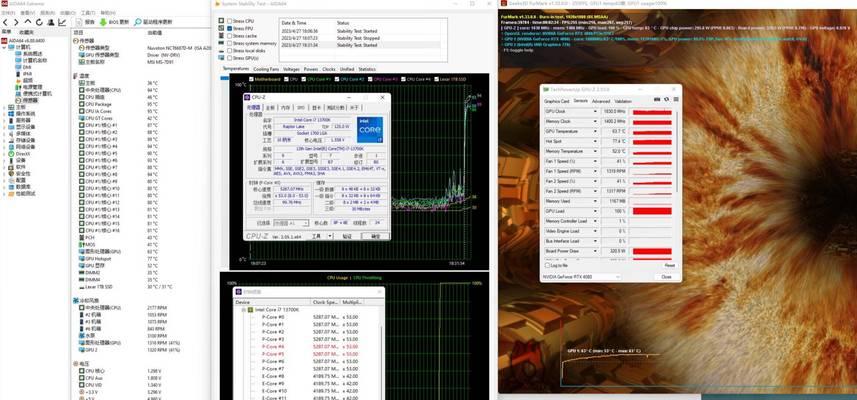The image size is (857, 400).
Task: Click the CPU-Z OK confirm button
Action: click(375, 237)
